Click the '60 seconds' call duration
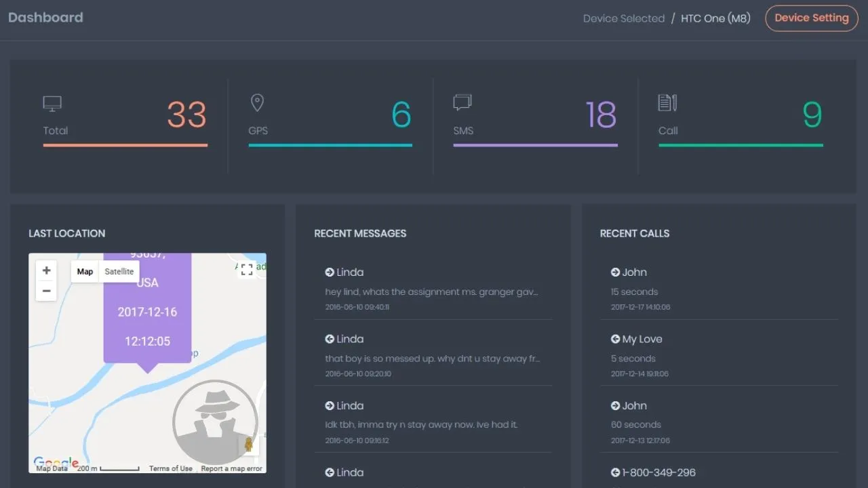 point(635,425)
